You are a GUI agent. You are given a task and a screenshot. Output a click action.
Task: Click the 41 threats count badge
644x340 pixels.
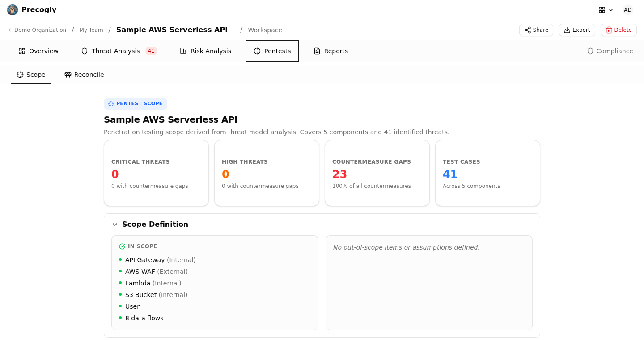coord(151,51)
